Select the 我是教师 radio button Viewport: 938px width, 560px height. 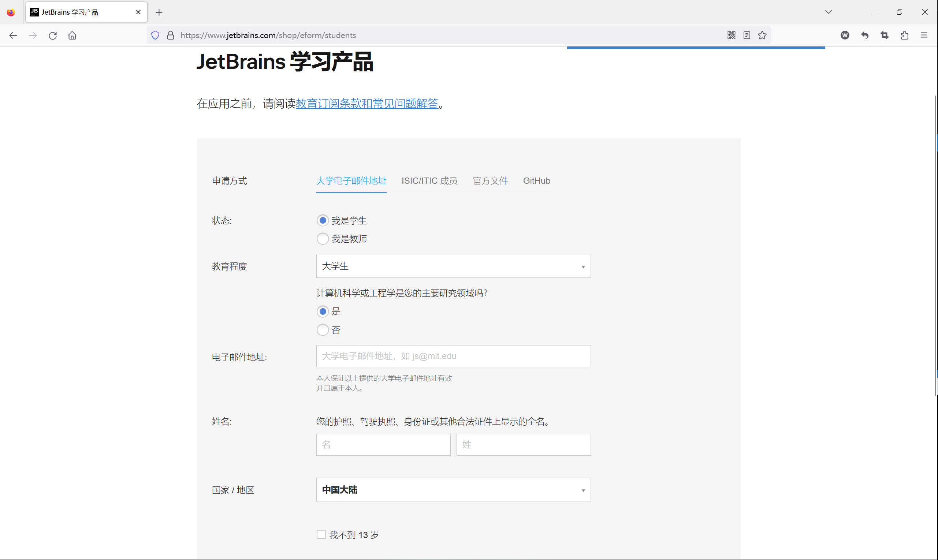pos(323,239)
